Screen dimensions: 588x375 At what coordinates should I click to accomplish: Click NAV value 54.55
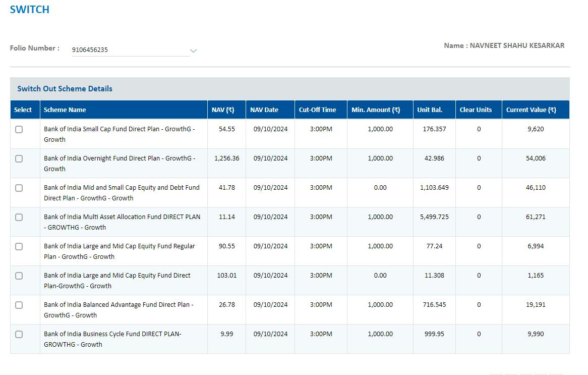tap(227, 129)
